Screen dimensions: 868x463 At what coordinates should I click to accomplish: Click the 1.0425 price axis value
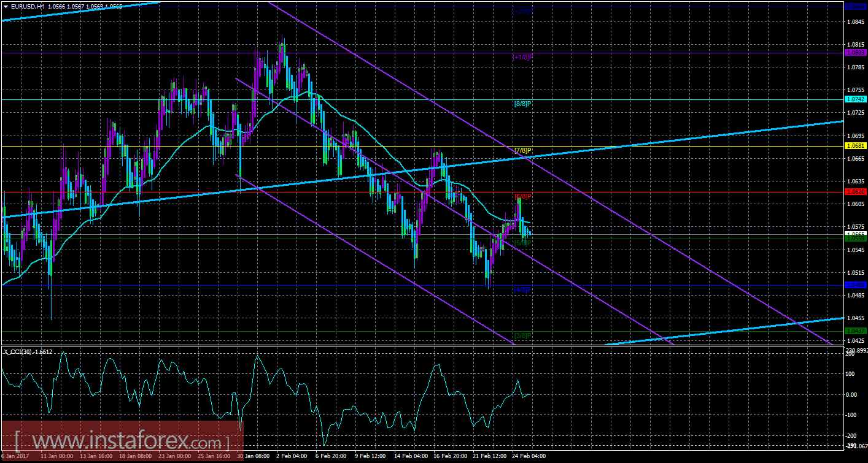[856, 340]
